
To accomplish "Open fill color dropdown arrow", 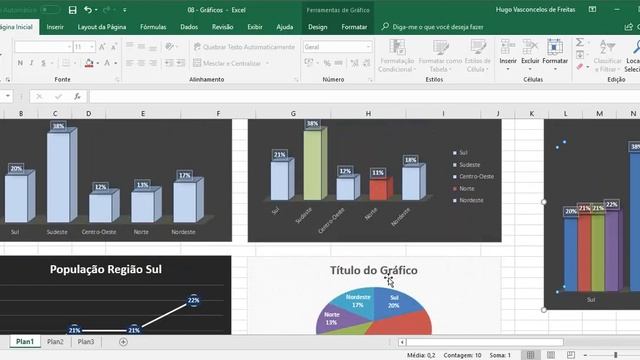I will tap(98, 63).
